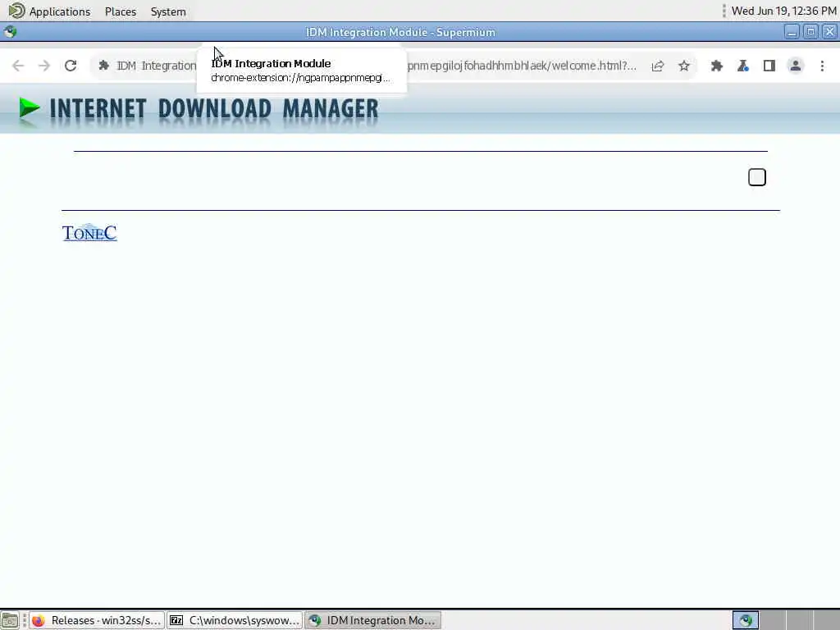This screenshot has width=840, height=630.
Task: Bookmark this page with the star
Action: [x=684, y=66]
